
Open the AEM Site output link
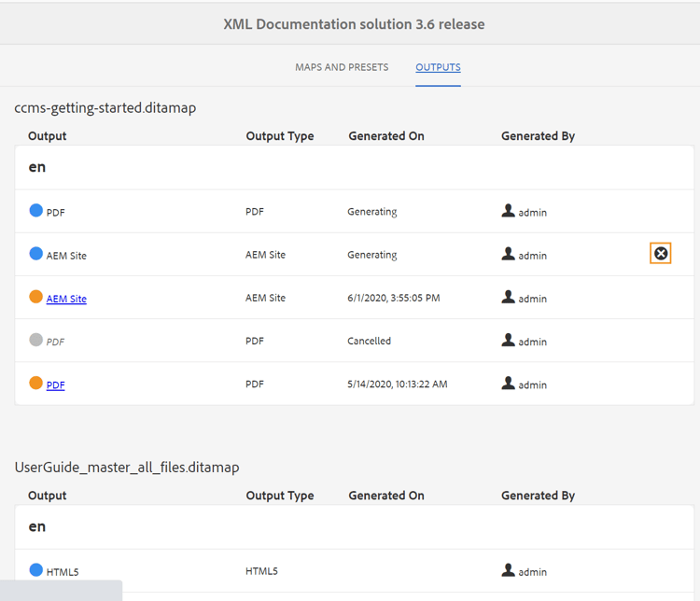pyautogui.click(x=66, y=299)
